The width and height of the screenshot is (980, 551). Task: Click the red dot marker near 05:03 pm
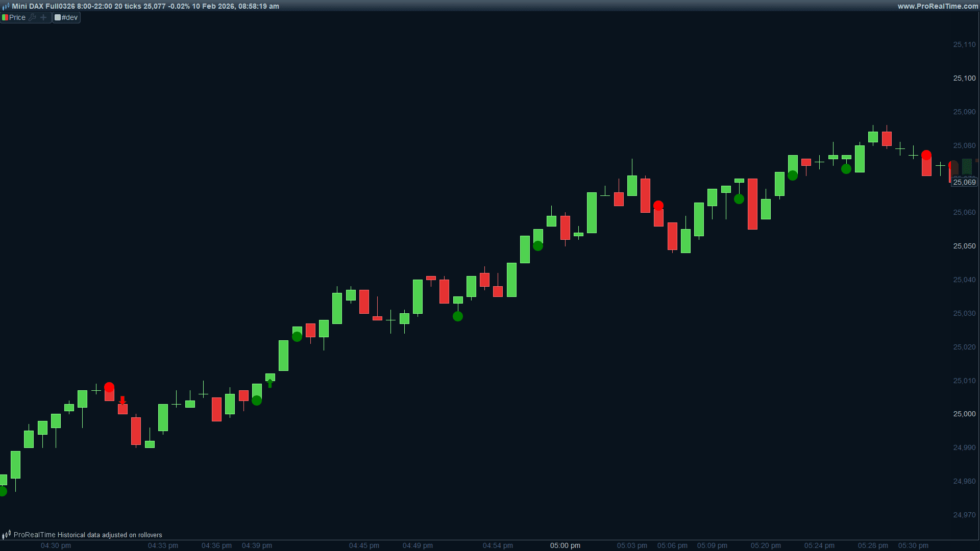coord(658,206)
